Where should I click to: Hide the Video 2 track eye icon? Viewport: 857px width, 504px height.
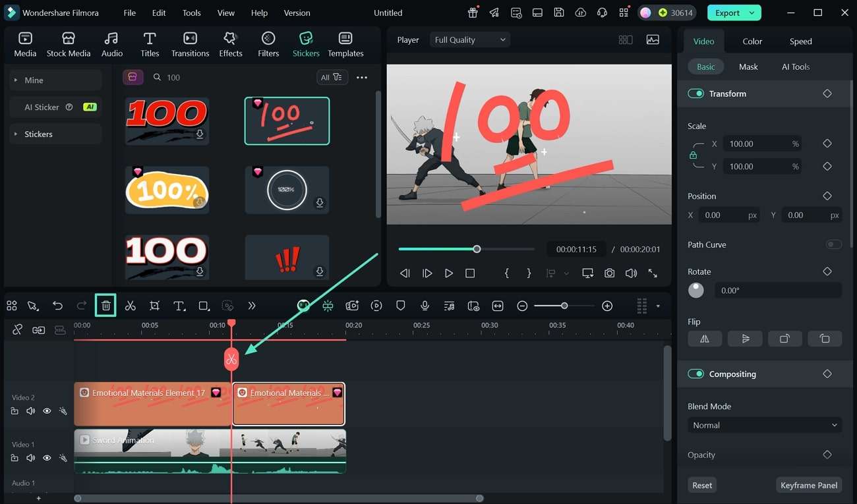[x=47, y=411]
